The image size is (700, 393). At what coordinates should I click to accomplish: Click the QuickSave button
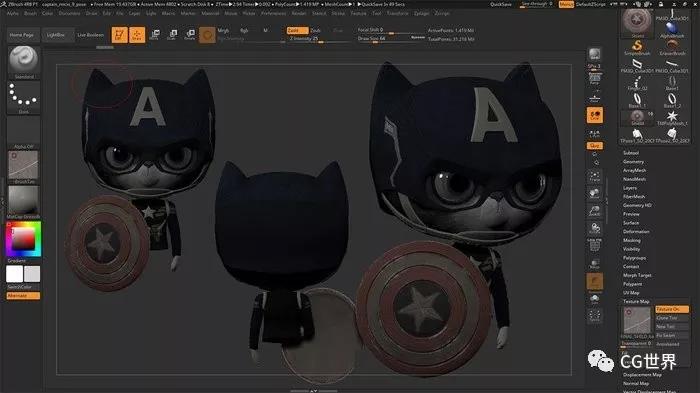coord(501,4)
